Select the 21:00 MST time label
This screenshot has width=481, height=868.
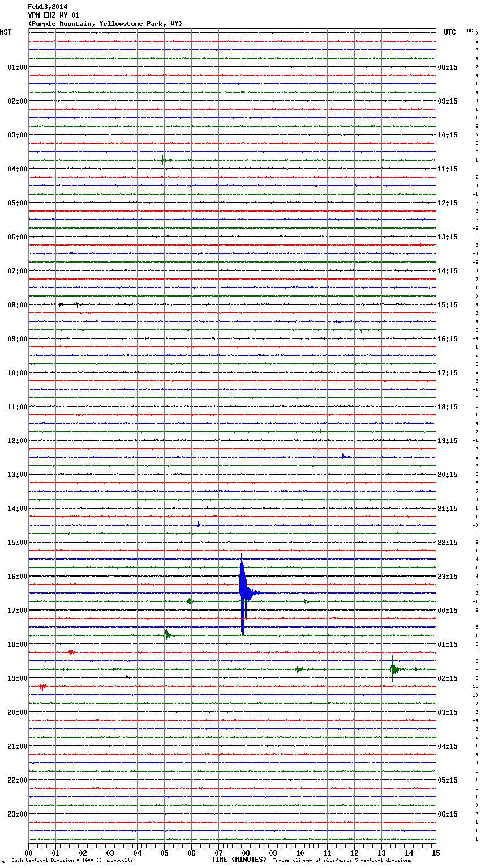(x=18, y=746)
